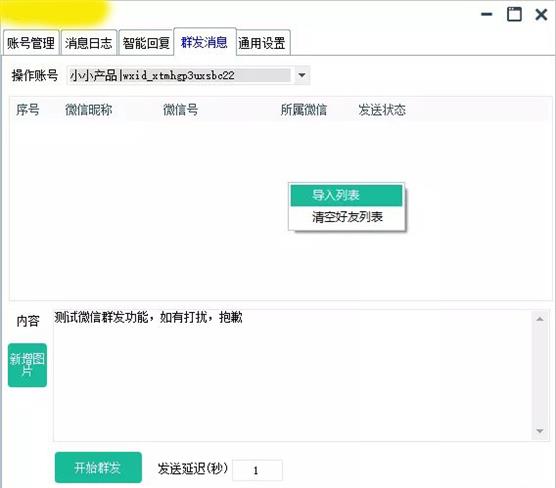Click the 新增图片 button
The height and width of the screenshot is (488, 556).
tap(27, 365)
